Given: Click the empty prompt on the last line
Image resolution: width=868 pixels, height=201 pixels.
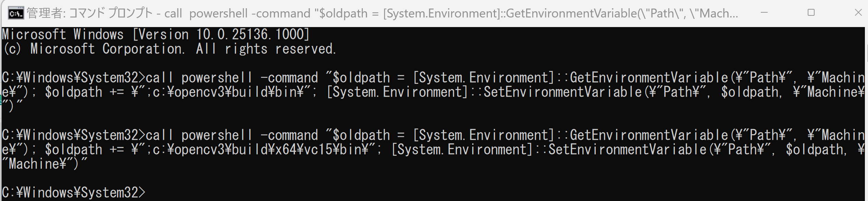Looking at the screenshot, I should (x=74, y=192).
